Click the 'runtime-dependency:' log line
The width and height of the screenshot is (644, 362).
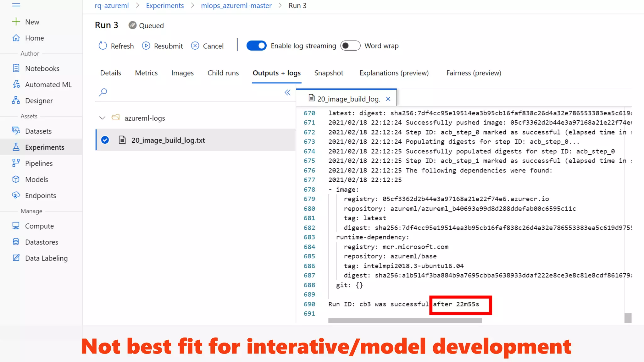tap(372, 237)
